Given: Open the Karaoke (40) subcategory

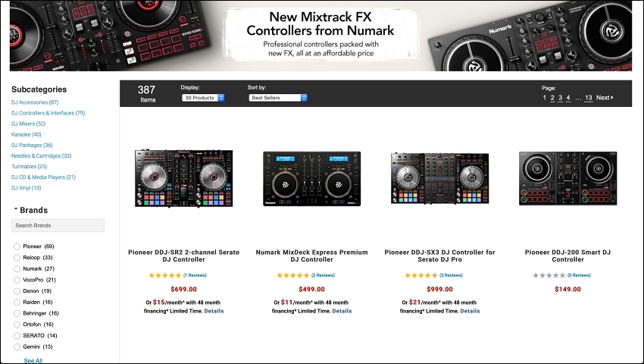Looking at the screenshot, I should point(27,134).
